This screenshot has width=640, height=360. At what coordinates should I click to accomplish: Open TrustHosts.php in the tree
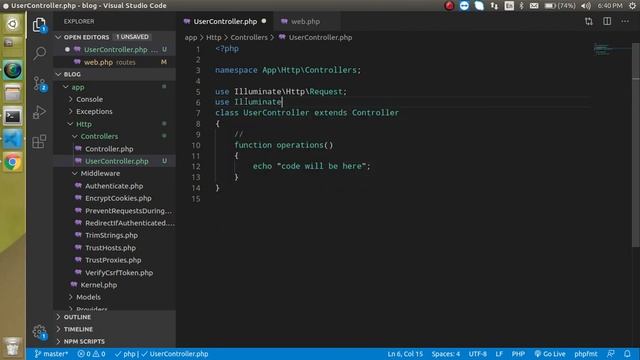(115, 248)
